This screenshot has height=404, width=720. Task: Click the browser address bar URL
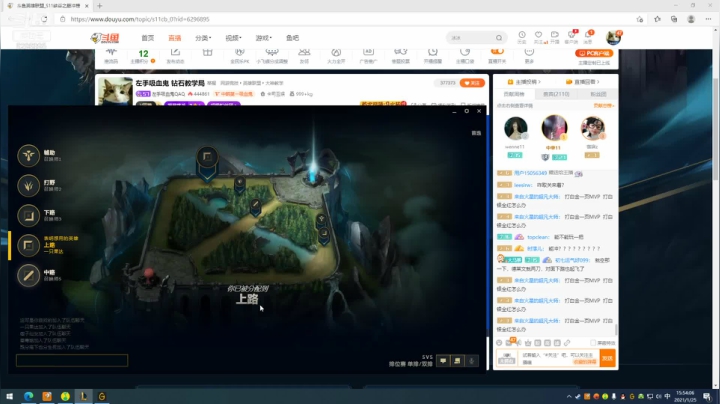[140, 19]
